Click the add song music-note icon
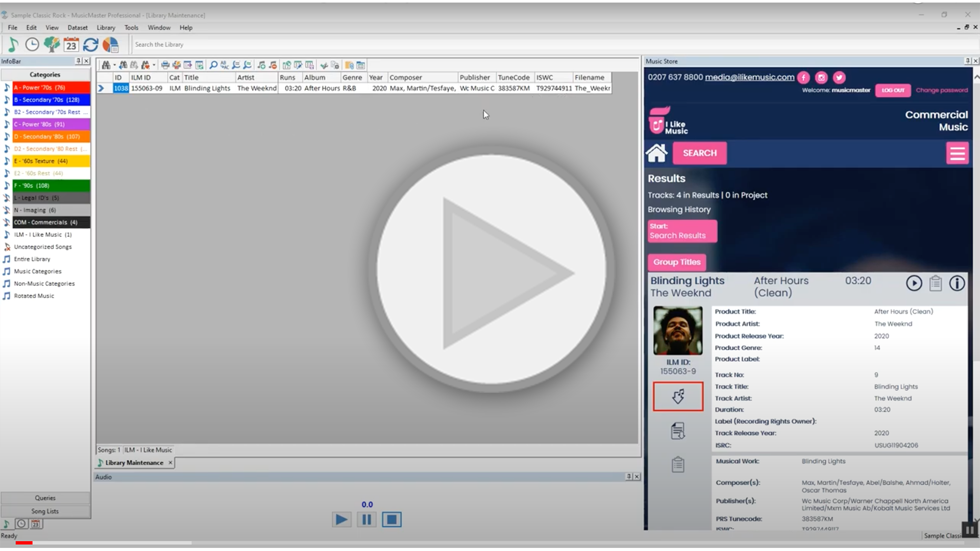Viewport: 980px width, 551px height. (x=261, y=65)
